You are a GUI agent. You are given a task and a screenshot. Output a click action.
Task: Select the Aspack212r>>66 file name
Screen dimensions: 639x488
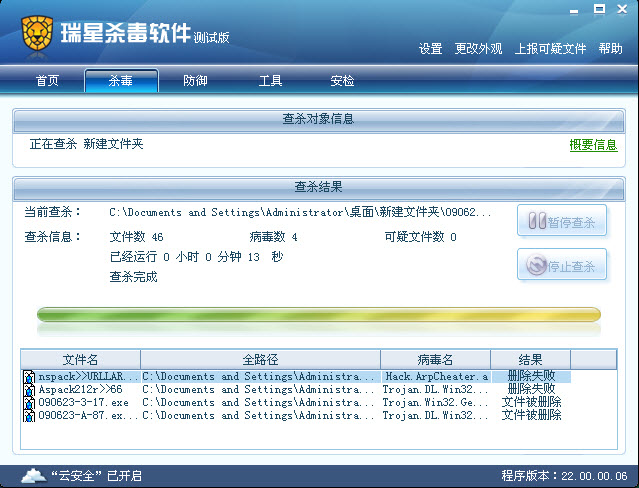tap(80, 390)
